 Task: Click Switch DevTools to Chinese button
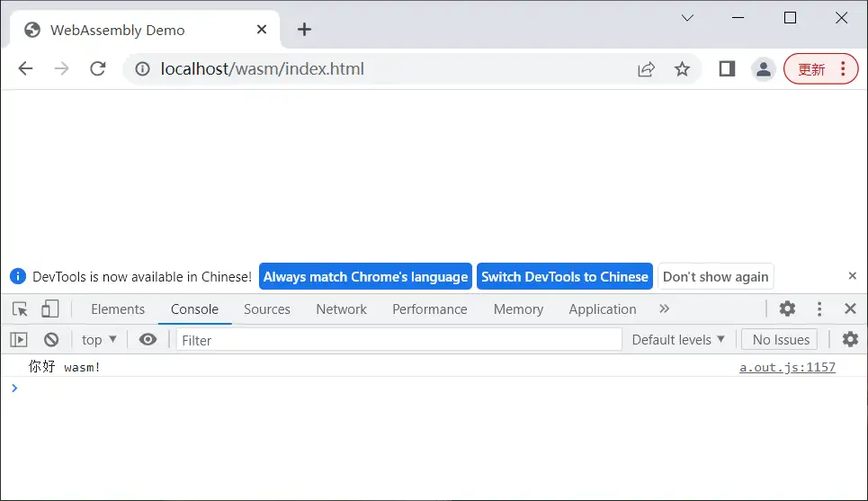tap(564, 277)
